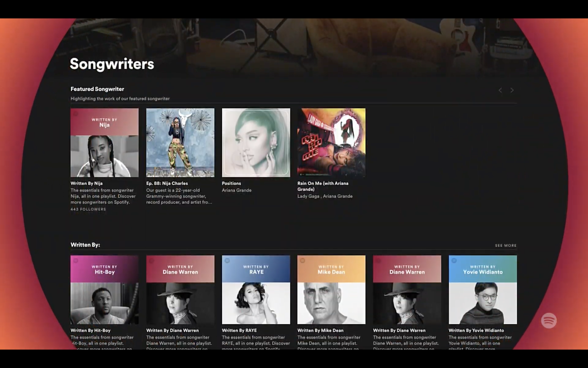
Task: Click the 'Featured Songwriter' section heading
Action: coord(97,89)
